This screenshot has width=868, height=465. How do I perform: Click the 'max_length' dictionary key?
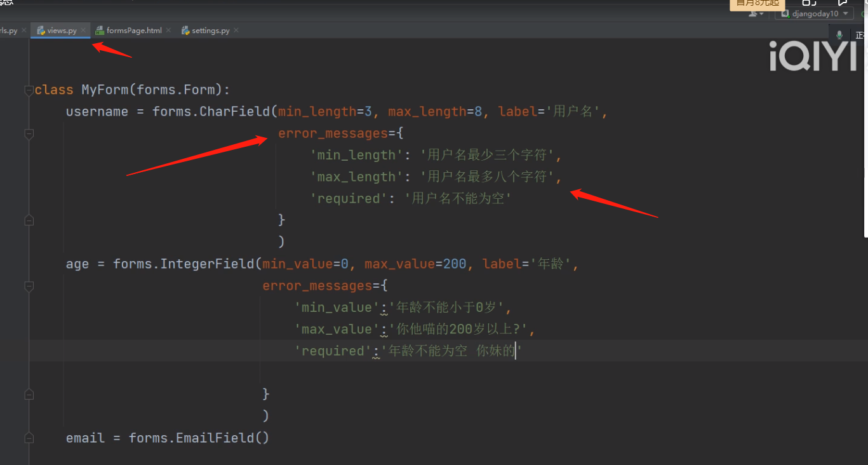pos(356,177)
